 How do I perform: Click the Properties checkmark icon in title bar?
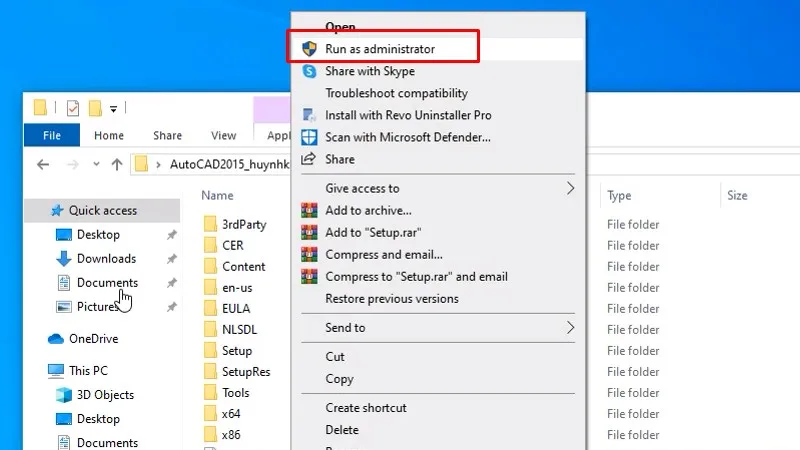[x=72, y=108]
